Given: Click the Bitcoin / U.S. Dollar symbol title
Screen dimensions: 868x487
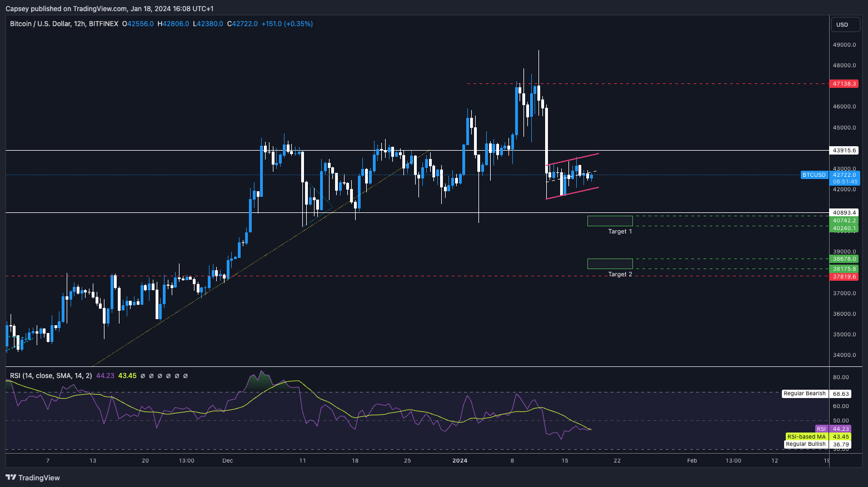Looking at the screenshot, I should tap(64, 24).
